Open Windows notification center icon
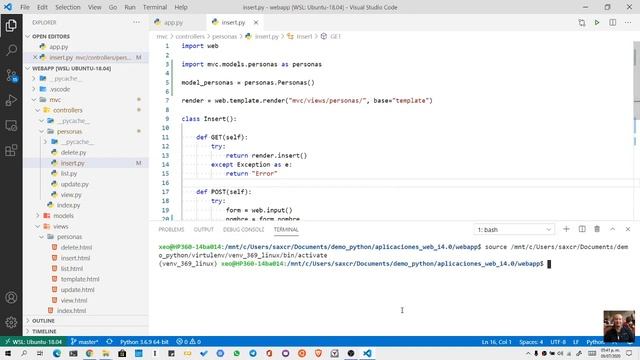The height and width of the screenshot is (360, 640). [x=629, y=353]
